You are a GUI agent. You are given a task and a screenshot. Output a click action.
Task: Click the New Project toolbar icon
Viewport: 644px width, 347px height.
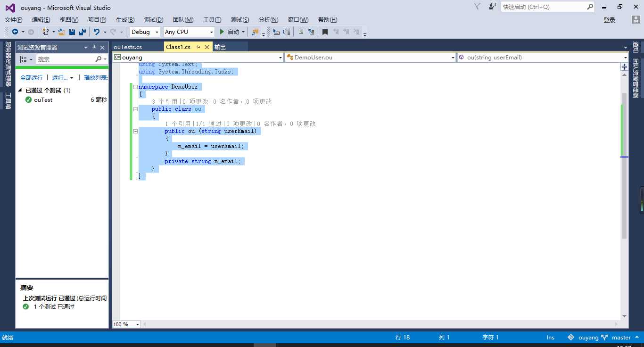tap(45, 32)
